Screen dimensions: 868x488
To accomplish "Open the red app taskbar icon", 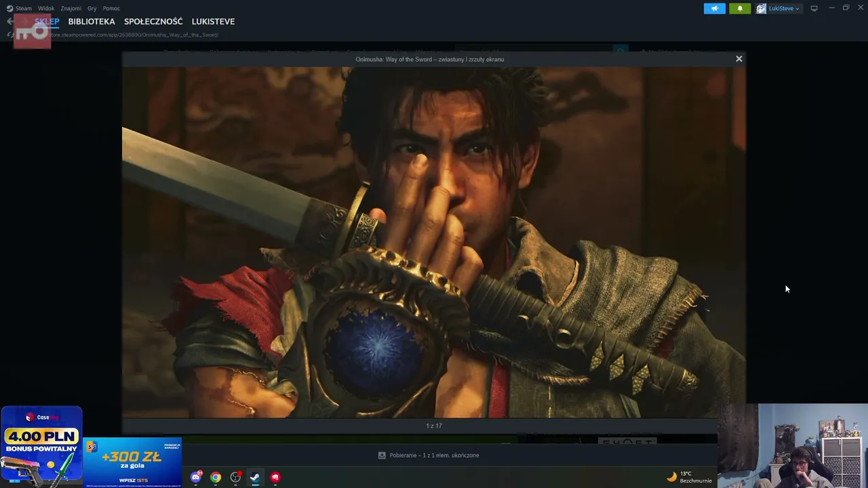I will [x=275, y=477].
